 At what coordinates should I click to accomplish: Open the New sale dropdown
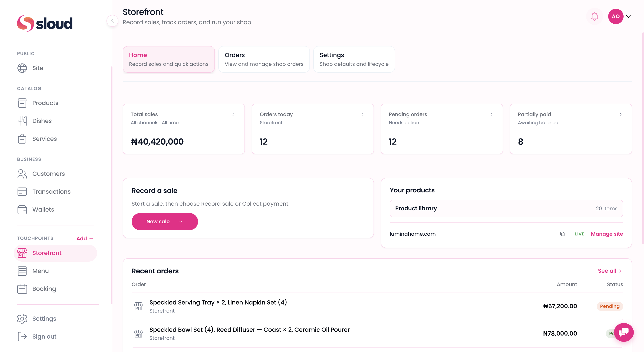tap(164, 222)
